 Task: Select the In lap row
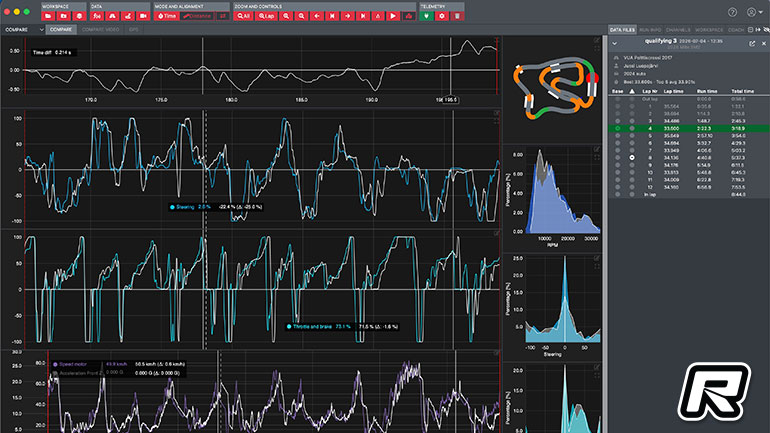coord(688,194)
